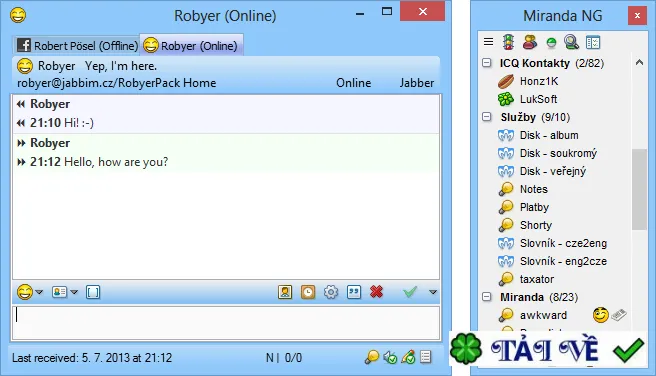Viewport: 656px width, 376px height.
Task: Select contact LukSoft
Action: click(538, 99)
